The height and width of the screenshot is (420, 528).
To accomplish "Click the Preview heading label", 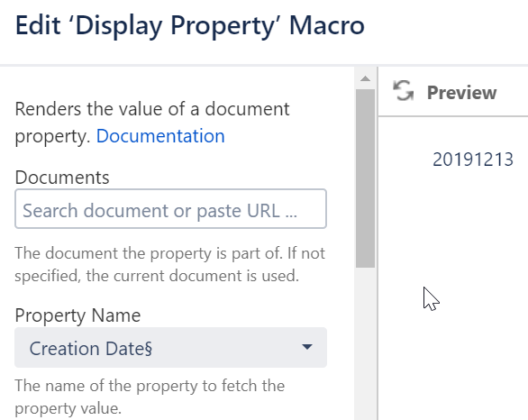I will [x=461, y=92].
